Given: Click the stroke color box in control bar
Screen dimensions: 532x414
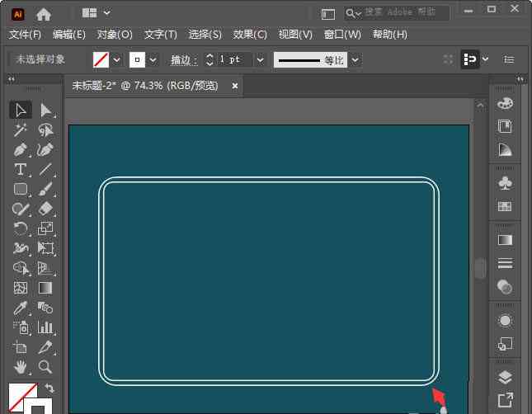Looking at the screenshot, I should [137, 59].
